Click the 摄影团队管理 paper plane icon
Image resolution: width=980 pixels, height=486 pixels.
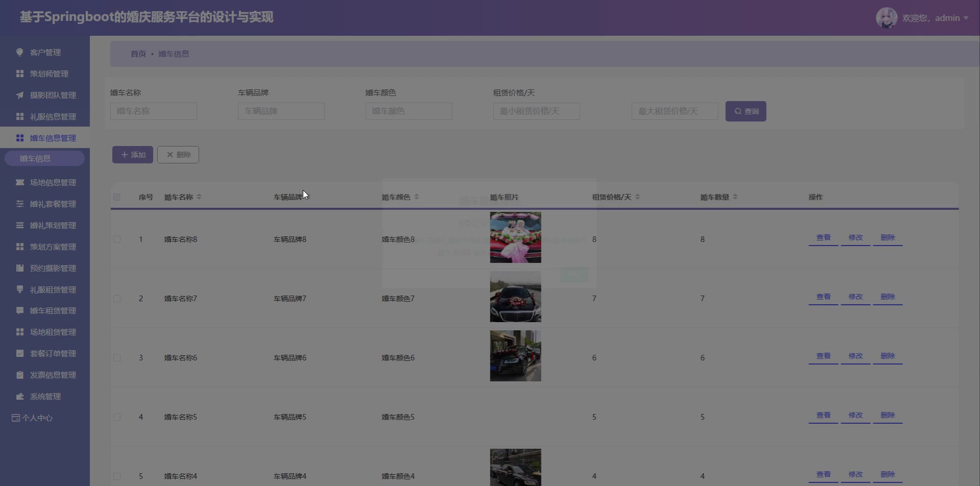(20, 95)
